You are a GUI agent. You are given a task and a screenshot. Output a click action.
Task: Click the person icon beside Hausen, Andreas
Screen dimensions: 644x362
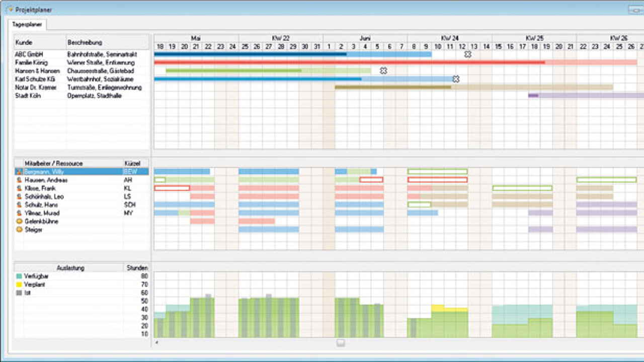click(19, 180)
